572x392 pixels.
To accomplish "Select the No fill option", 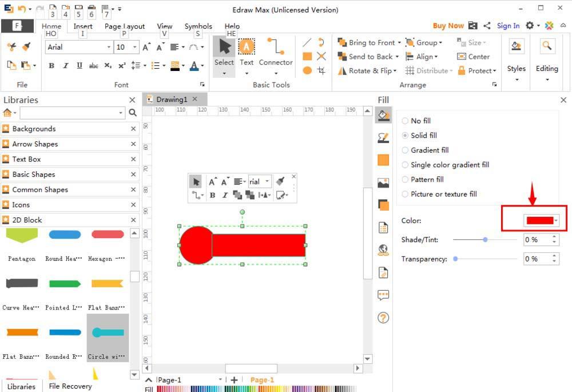I will click(406, 121).
